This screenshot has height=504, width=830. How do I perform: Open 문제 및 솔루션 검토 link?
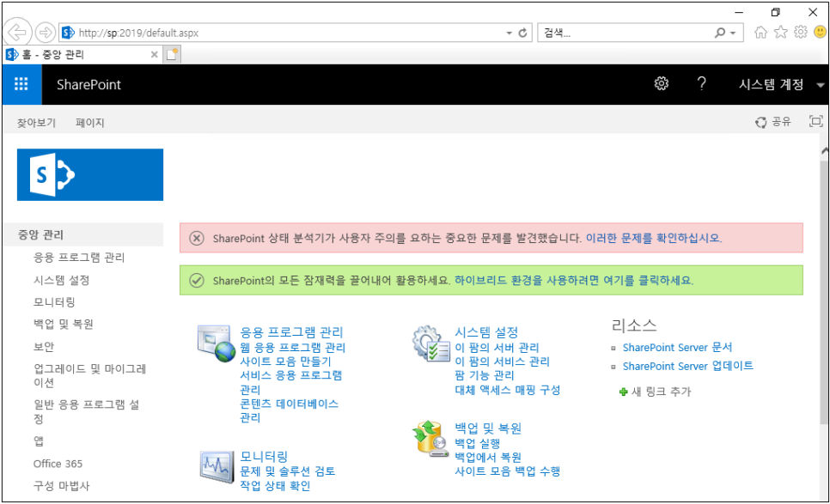click(288, 471)
